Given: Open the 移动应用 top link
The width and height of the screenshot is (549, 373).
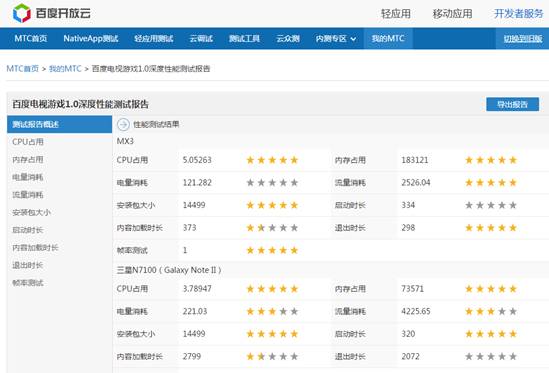Looking at the screenshot, I should [452, 14].
